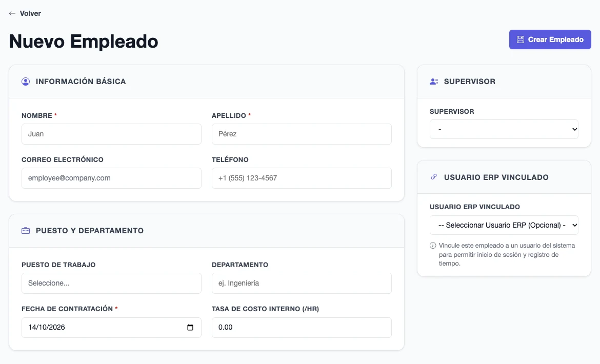This screenshot has height=364, width=600.
Task: Go back using the Volver link
Action: pyautogui.click(x=25, y=13)
